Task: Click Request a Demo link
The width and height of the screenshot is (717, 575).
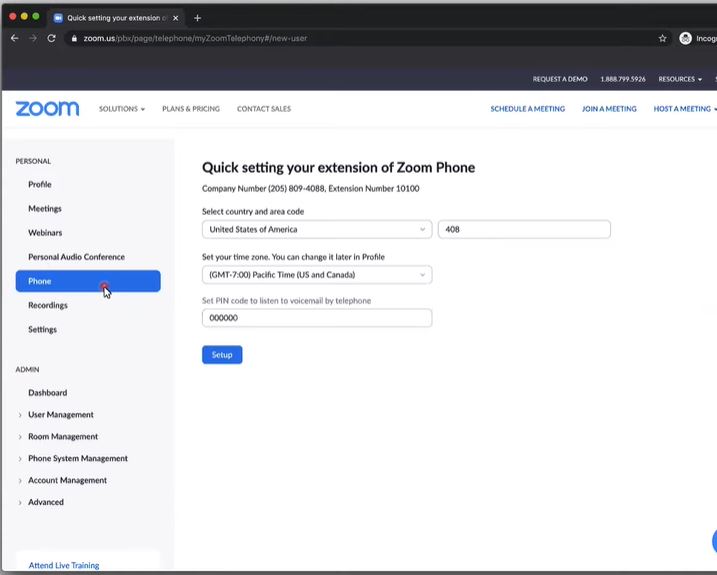Action: pyautogui.click(x=560, y=79)
